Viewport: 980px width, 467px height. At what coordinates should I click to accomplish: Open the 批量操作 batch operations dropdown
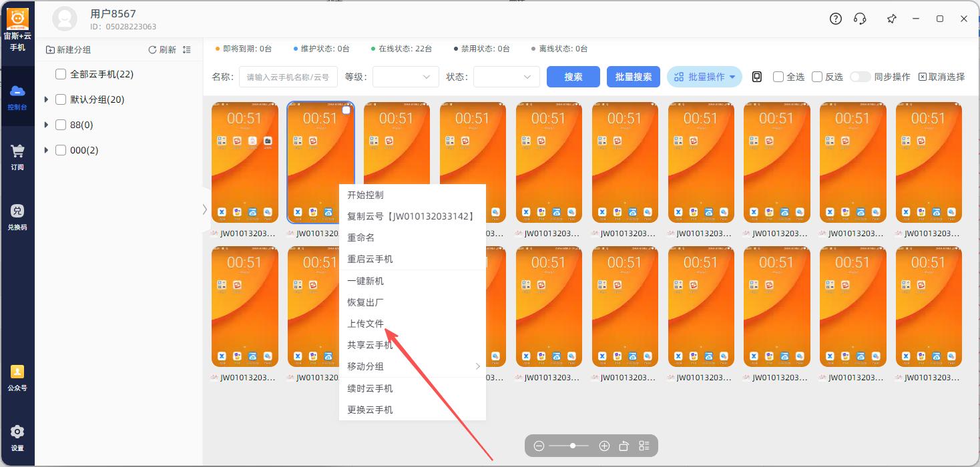[x=705, y=77]
